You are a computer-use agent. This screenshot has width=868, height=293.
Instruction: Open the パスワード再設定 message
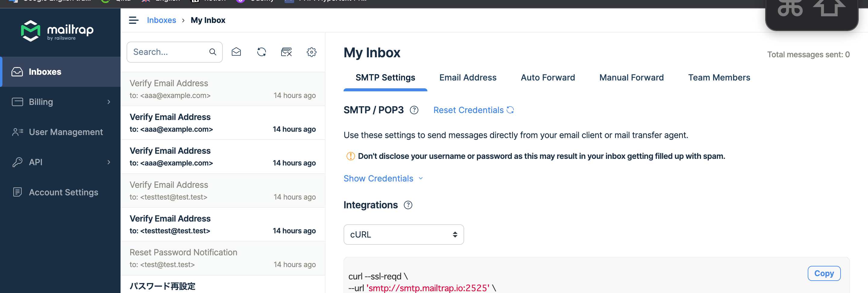click(222, 285)
